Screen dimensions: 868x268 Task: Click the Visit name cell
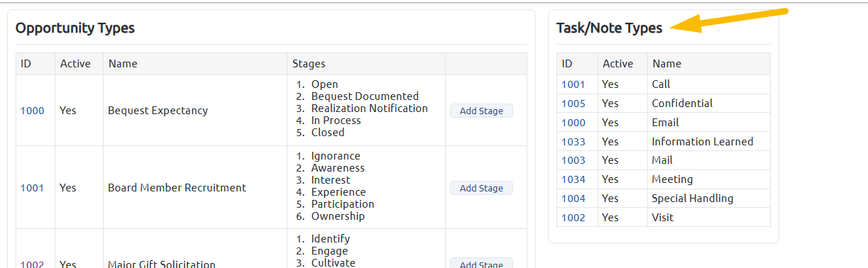(x=708, y=218)
